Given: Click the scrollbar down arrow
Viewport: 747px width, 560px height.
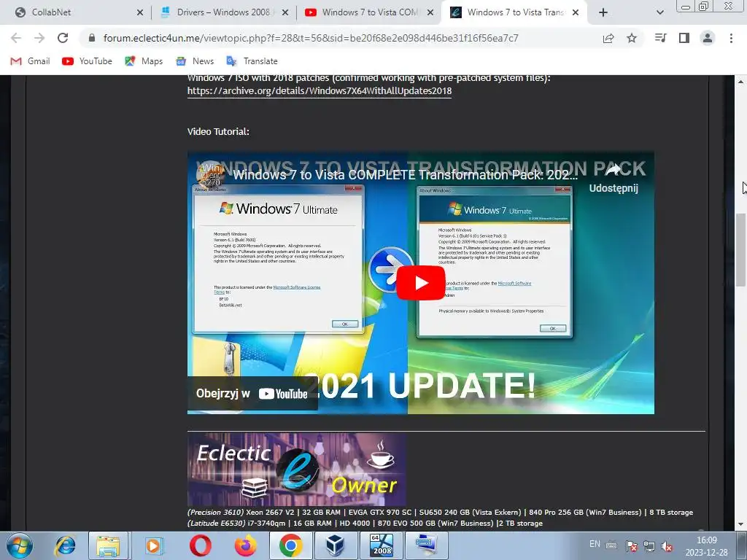Looking at the screenshot, I should click(x=741, y=524).
